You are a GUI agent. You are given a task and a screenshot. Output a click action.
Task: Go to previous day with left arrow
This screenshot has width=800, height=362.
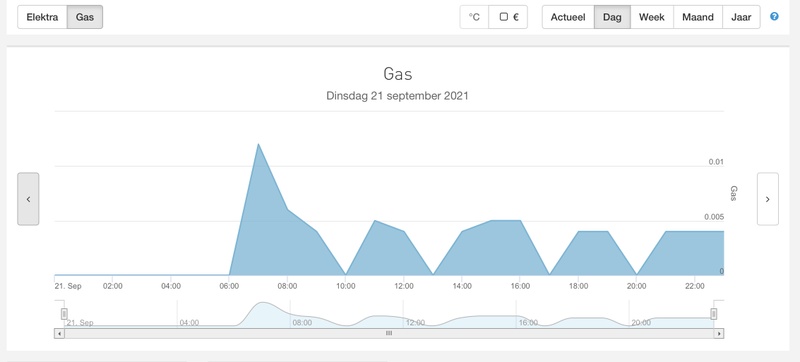(28, 199)
